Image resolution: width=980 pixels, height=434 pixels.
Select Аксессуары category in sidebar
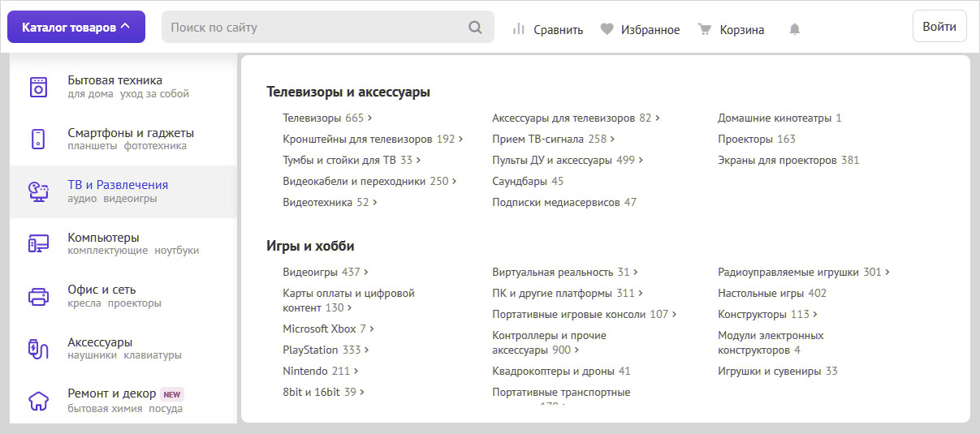click(x=100, y=342)
